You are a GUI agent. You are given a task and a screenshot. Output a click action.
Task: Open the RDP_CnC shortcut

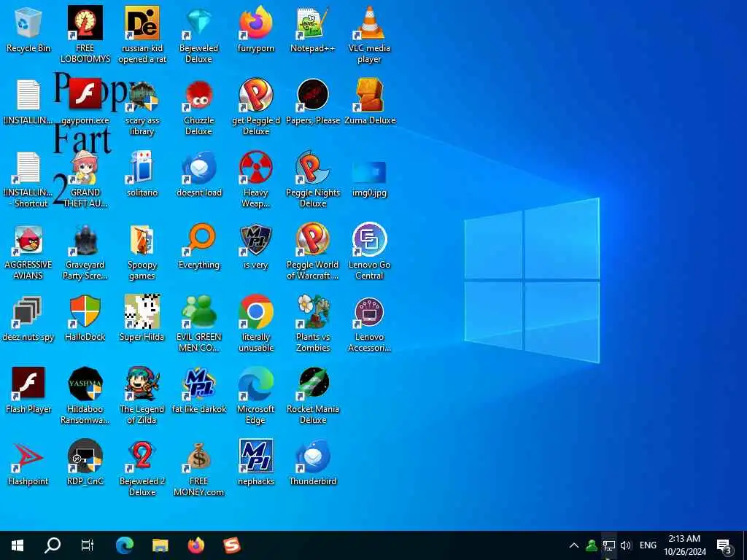pyautogui.click(x=85, y=463)
